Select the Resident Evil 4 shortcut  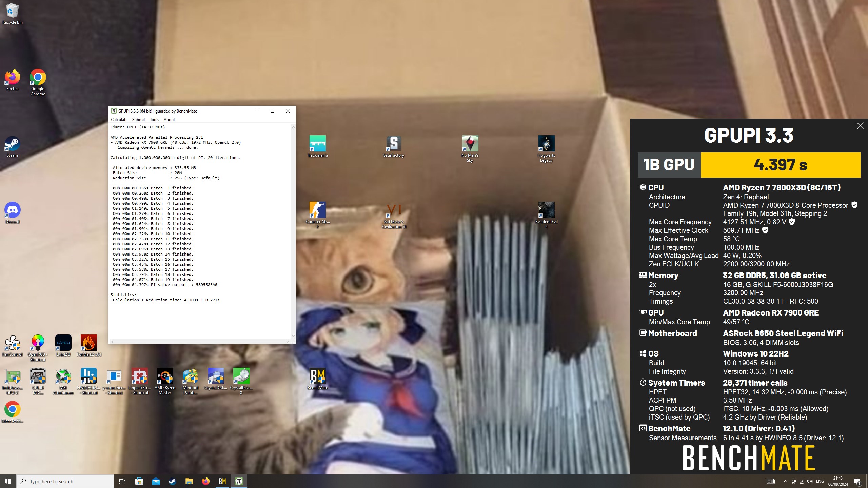coord(546,216)
